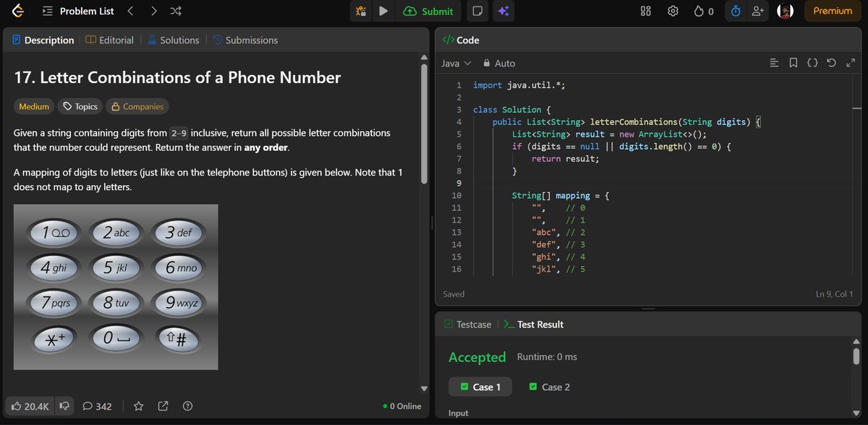The image size is (868, 425).
Task: Reset the code with the undo icon
Action: pos(832,63)
